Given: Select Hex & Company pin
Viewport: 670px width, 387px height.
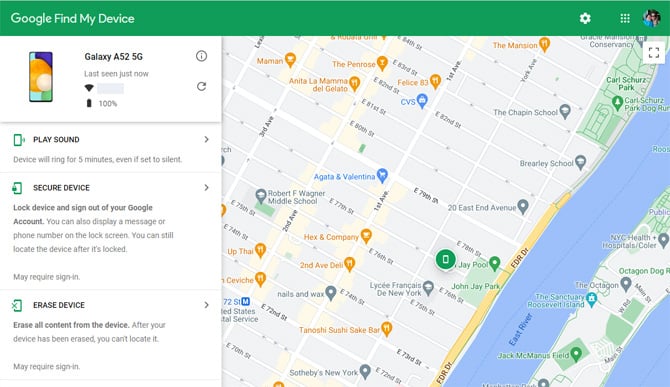Looking at the screenshot, I should 366,236.
